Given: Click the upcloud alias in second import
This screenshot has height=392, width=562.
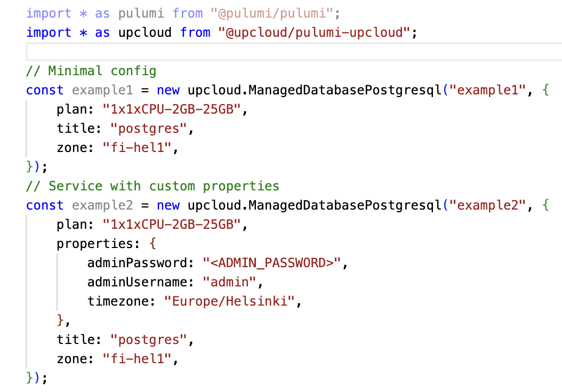Looking at the screenshot, I should click(145, 33).
